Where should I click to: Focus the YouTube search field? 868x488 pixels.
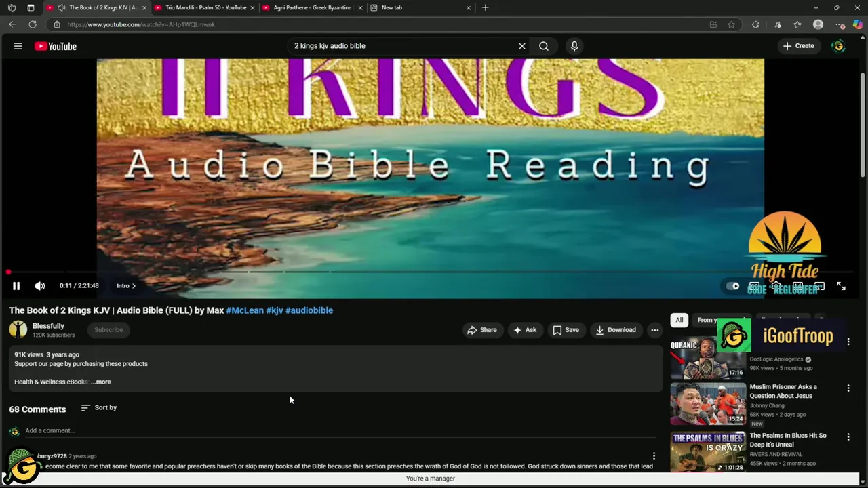point(403,46)
